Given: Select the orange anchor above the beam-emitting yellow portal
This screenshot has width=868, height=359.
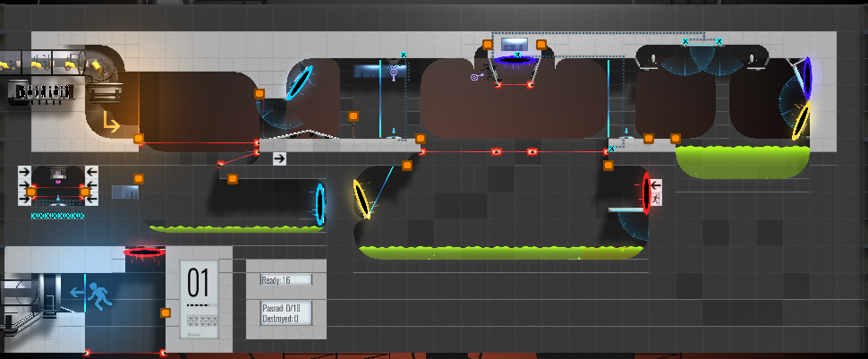Looking at the screenshot, I should tap(407, 165).
